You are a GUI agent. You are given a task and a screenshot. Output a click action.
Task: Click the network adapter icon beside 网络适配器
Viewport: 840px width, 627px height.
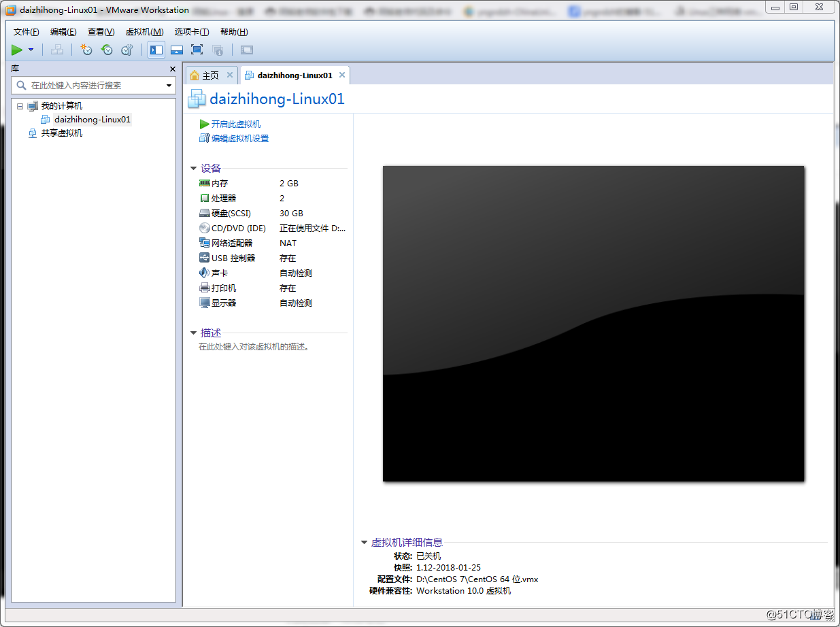pos(205,243)
